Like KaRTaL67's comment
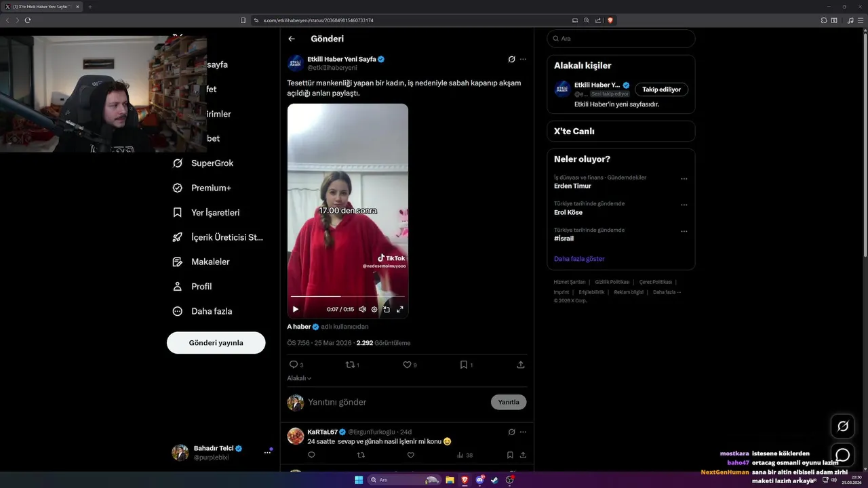Screen dimensions: 868x488 coord(410,455)
